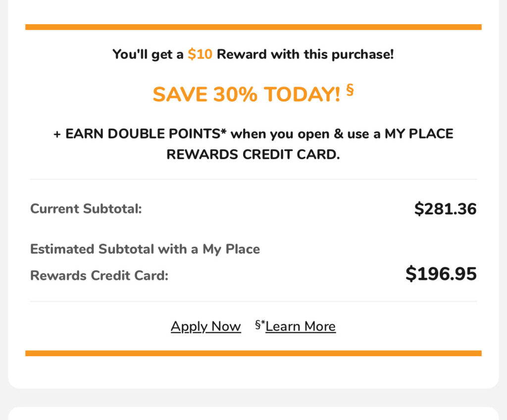Click the section-asterisk marker before Learn More

pyautogui.click(x=259, y=325)
